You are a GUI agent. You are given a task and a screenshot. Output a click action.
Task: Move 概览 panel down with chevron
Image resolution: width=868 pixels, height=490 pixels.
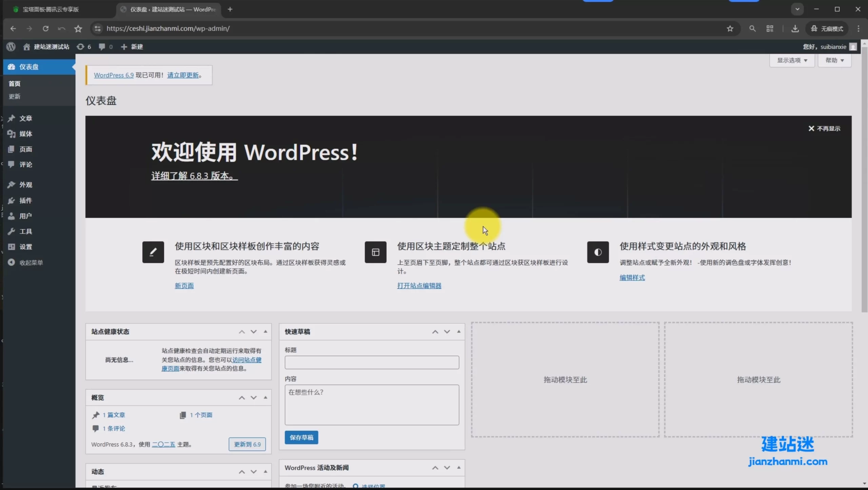click(x=254, y=397)
